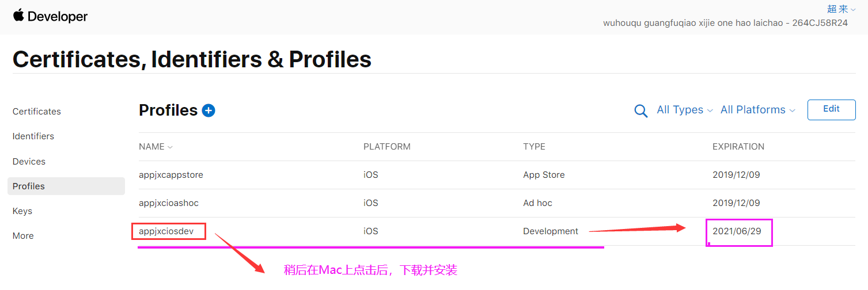Open Keys in the sidebar
This screenshot has height=290, width=868.
[x=22, y=211]
